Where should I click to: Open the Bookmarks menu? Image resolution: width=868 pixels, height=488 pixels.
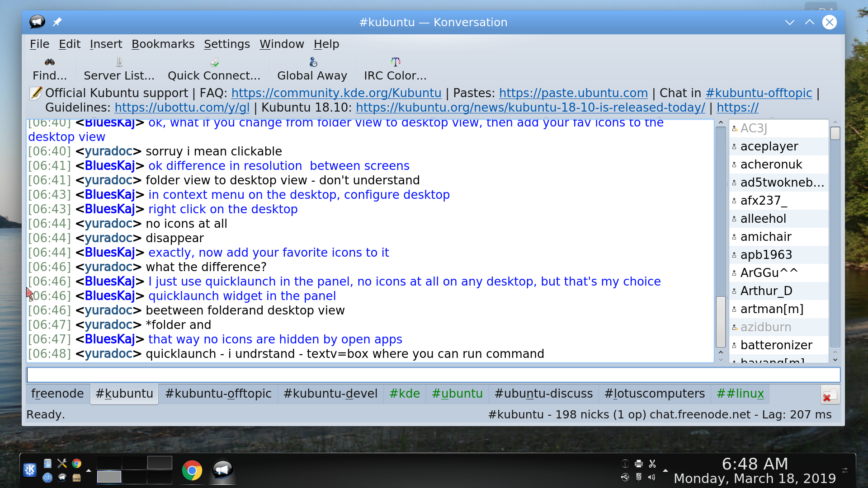point(163,44)
